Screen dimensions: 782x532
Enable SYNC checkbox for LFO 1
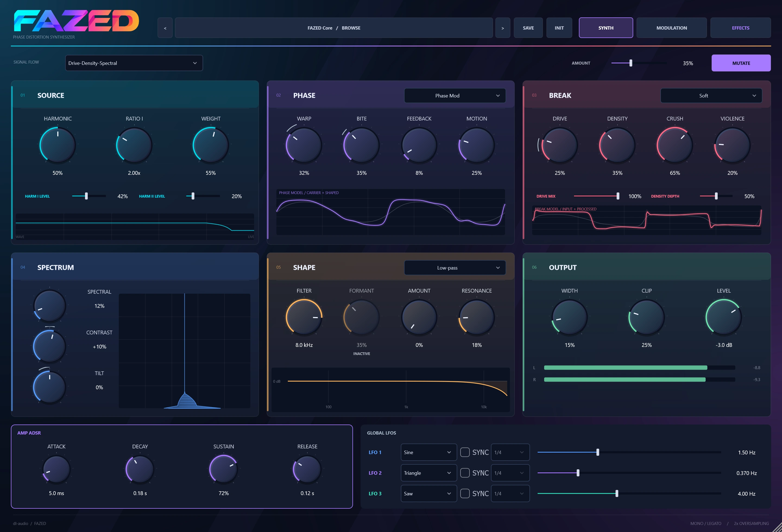coord(465,452)
